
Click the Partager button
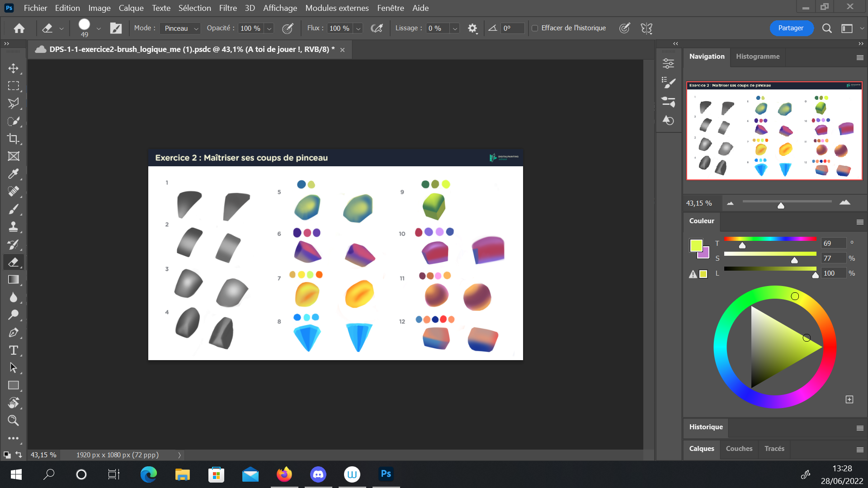791,28
